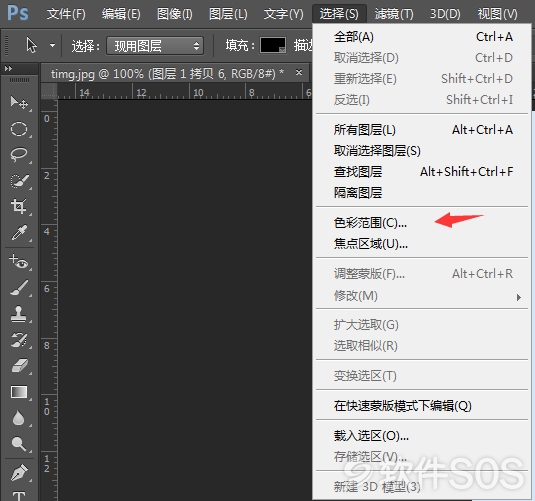
Task: Select the Zoom magnifier tool
Action: tap(19, 444)
